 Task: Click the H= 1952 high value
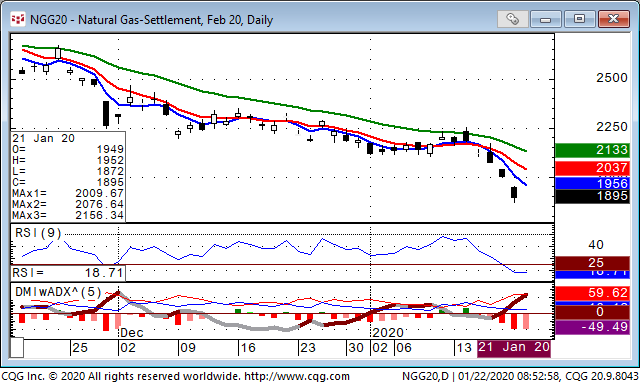tap(68, 160)
